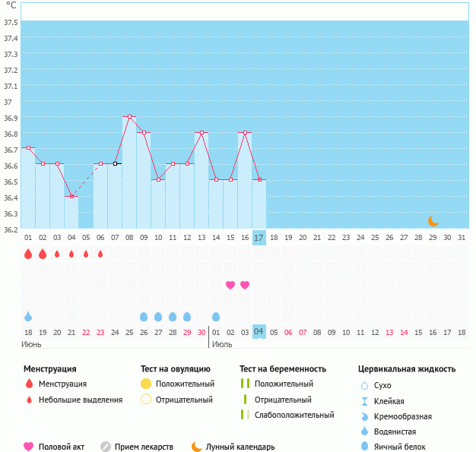Click the pink heart icon on cycle day 15
The width and height of the screenshot is (476, 452).
[x=230, y=285]
